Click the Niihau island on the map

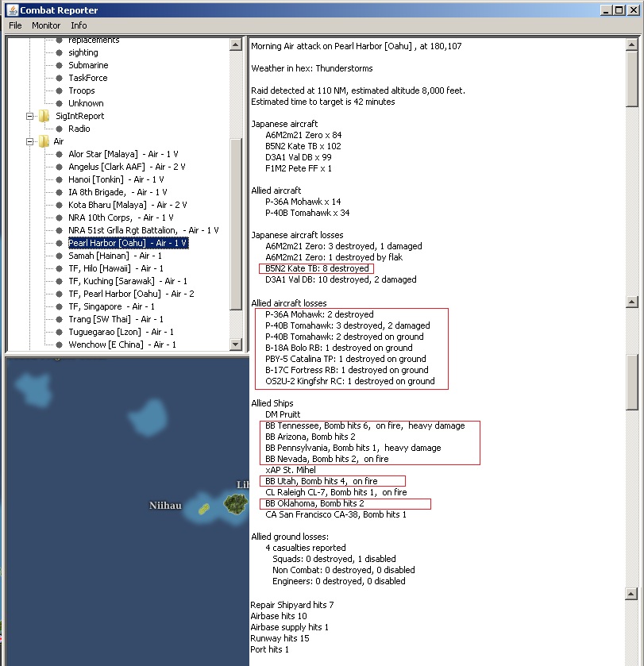point(204,508)
